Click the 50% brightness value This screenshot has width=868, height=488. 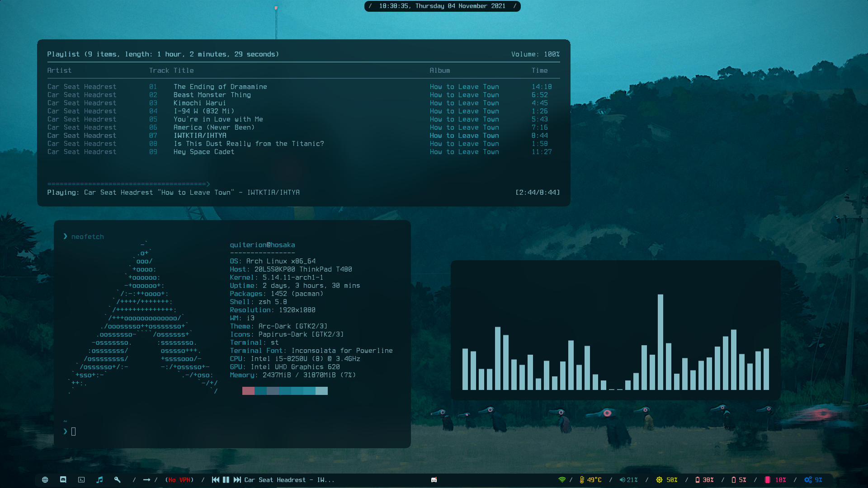[x=672, y=480]
